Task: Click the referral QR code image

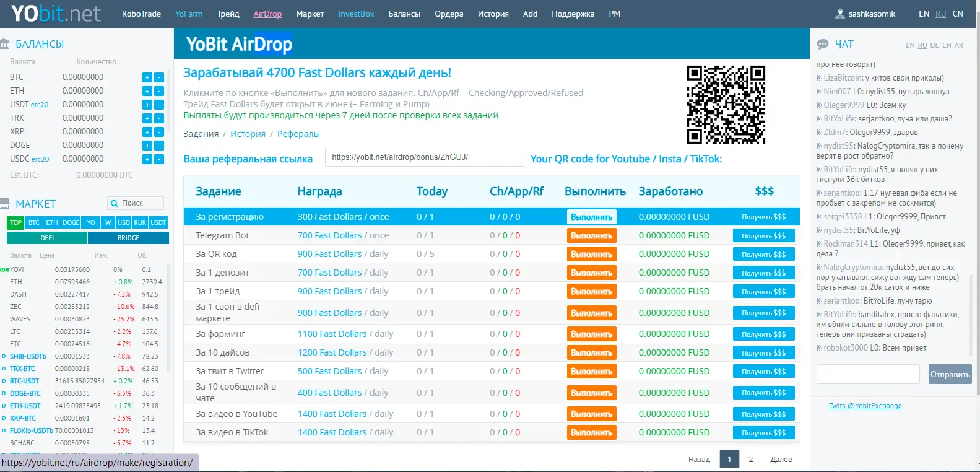Action: pyautogui.click(x=726, y=104)
